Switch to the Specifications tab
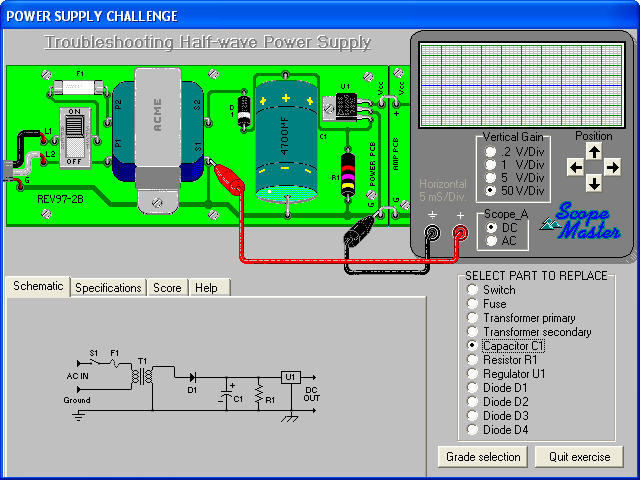The image size is (640, 480). 108,288
